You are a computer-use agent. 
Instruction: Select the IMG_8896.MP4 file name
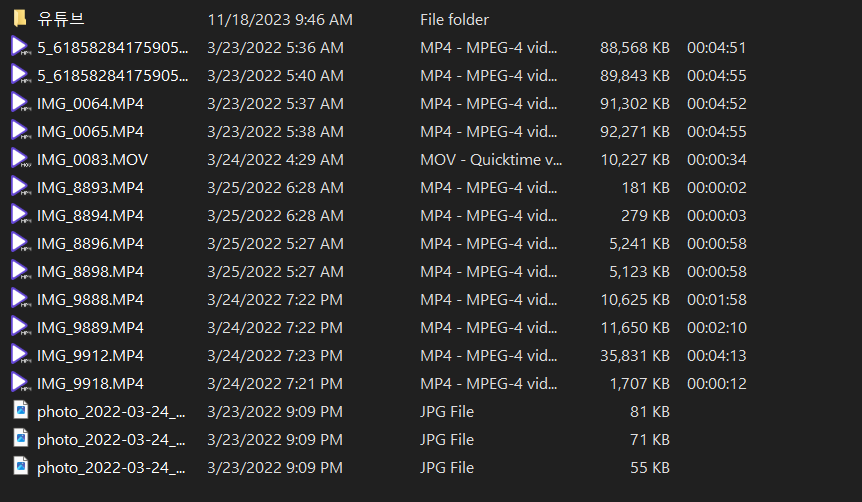coord(90,244)
